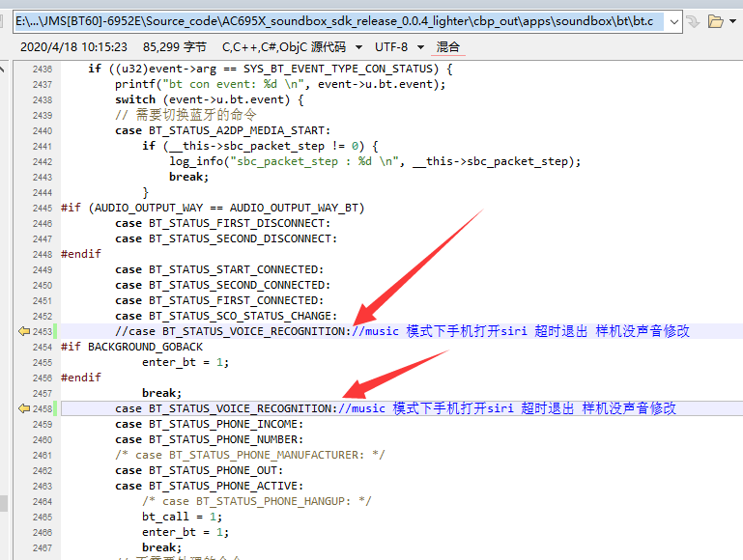Click the text BT_STATUS_PHONE_INCOME
743x560 pixels.
223,424
